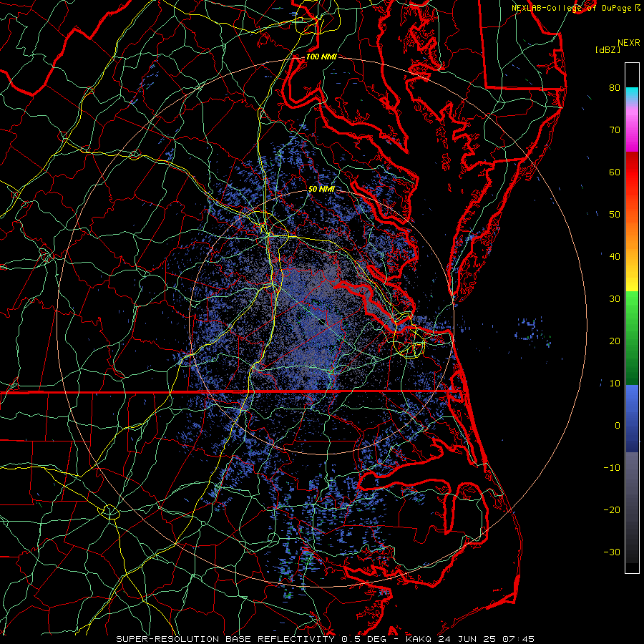Click the -20 value on the dBZ scale

coord(612,510)
